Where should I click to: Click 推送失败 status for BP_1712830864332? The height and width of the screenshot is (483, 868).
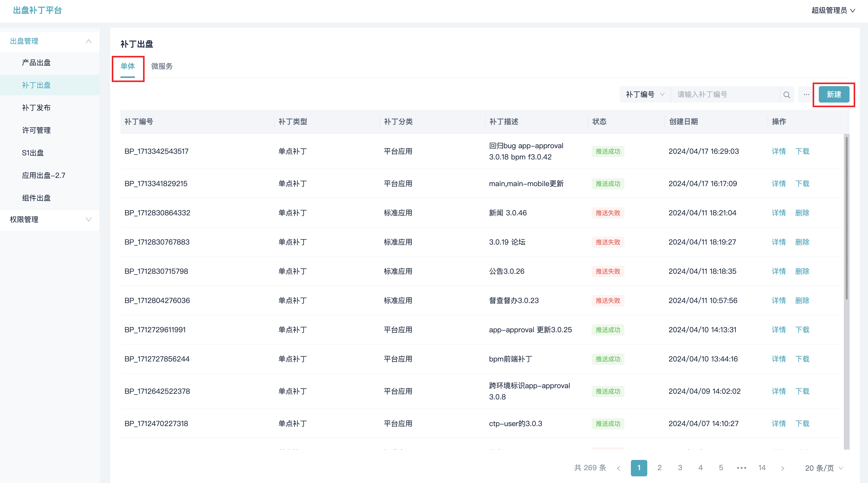(x=608, y=213)
